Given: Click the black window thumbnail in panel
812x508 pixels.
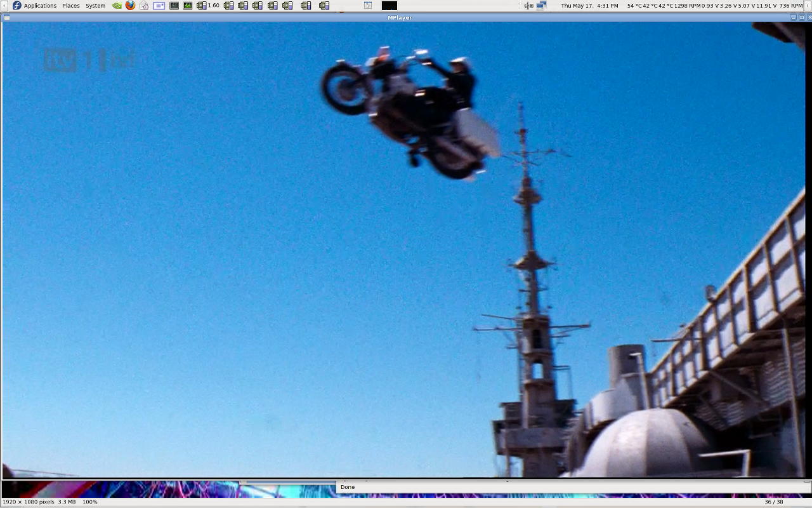Looking at the screenshot, I should click(x=389, y=6).
